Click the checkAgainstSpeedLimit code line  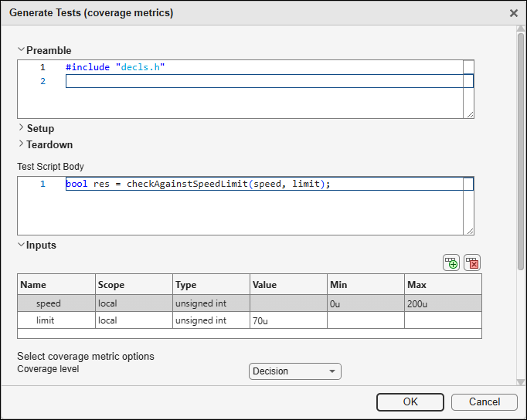coord(198,184)
